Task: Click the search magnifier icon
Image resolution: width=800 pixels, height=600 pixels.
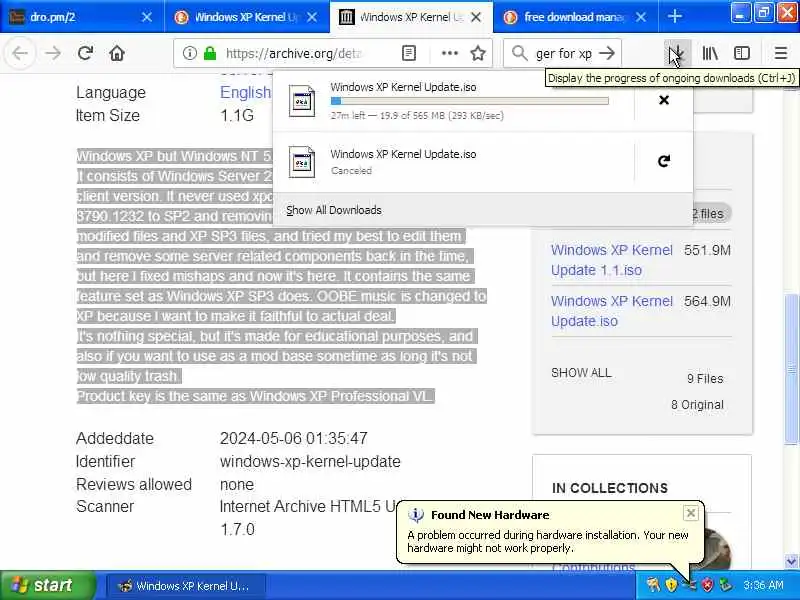Action: (x=519, y=53)
